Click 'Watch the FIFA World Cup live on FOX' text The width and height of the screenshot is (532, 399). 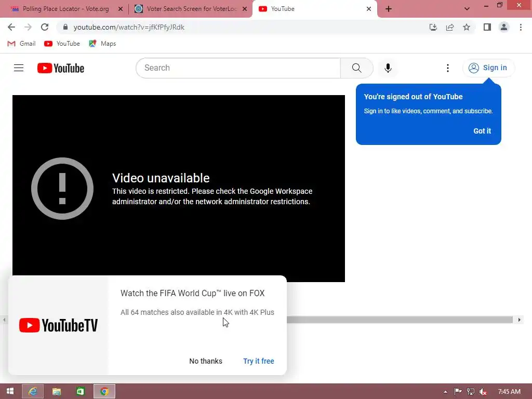192,293
